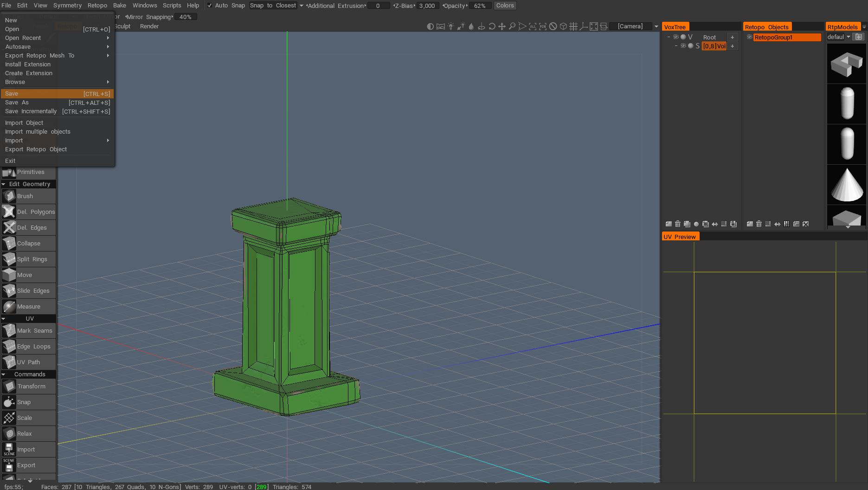868x490 pixels.
Task: Switch to the Render tab
Action: pyautogui.click(x=149, y=26)
